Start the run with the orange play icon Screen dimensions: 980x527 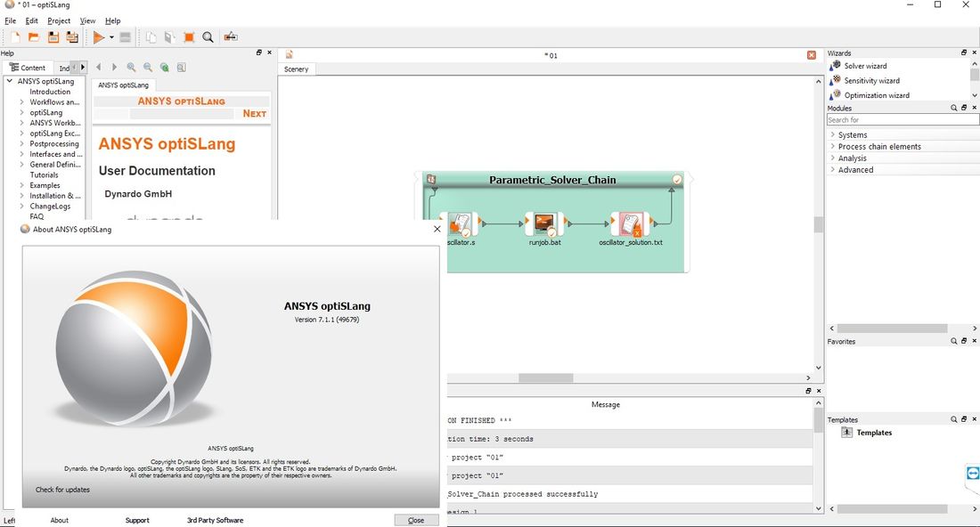(99, 37)
